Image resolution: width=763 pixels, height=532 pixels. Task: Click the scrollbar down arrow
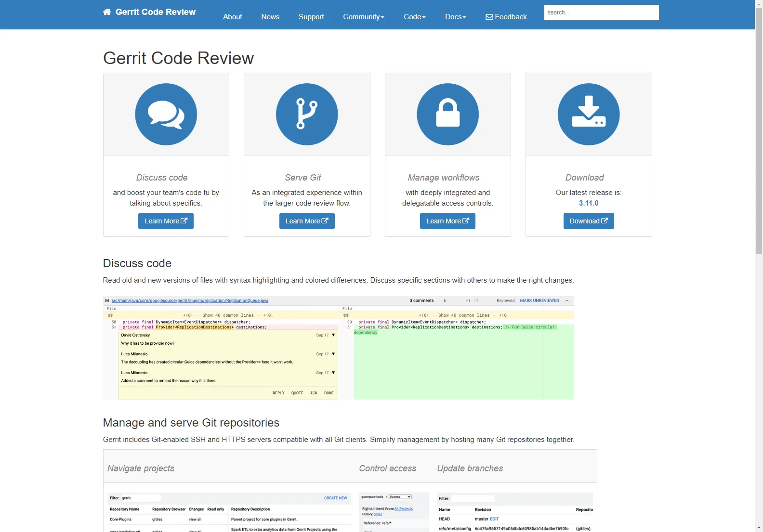point(759,528)
